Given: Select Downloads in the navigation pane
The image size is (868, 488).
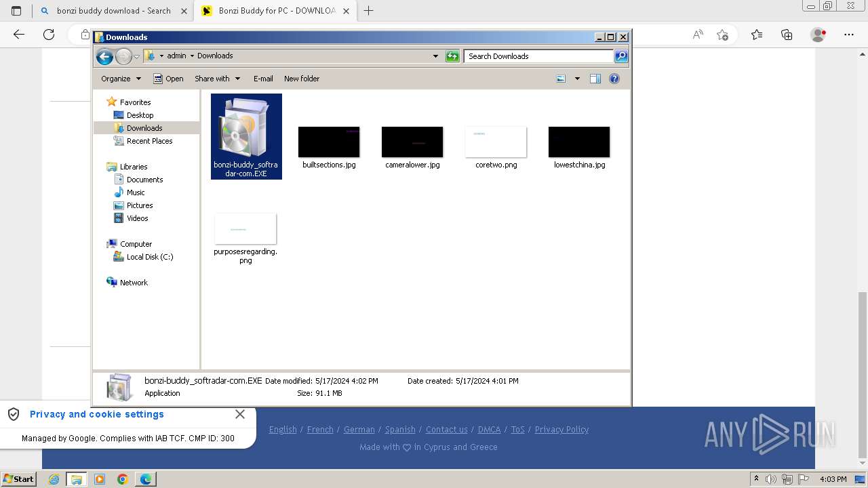Looking at the screenshot, I should [144, 128].
